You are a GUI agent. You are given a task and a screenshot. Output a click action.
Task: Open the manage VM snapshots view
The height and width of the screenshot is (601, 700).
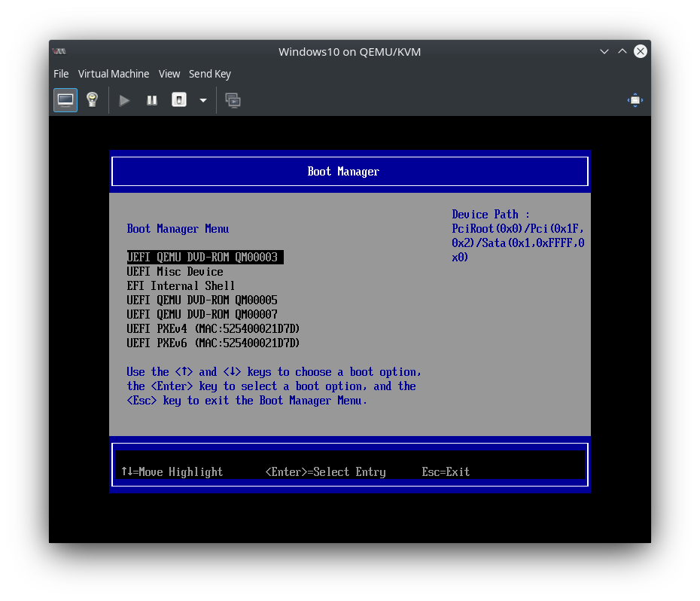(x=233, y=100)
